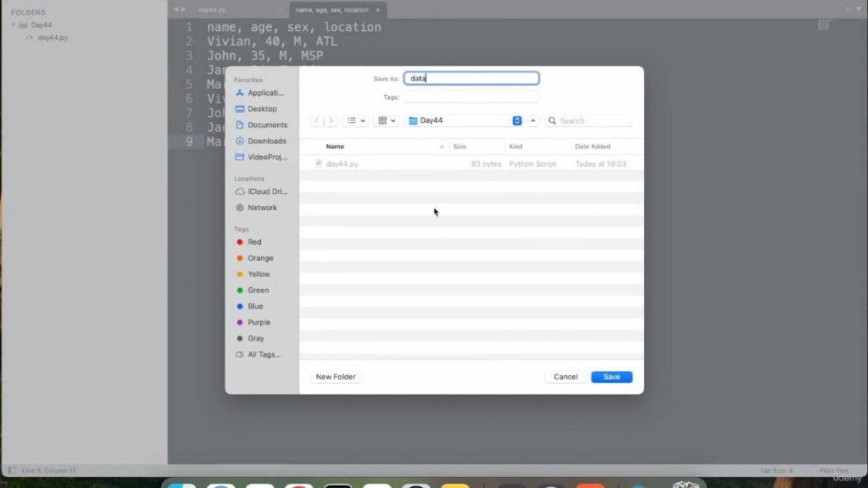This screenshot has height=488, width=868.
Task: Toggle the sidebar via status bar icon
Action: (x=12, y=471)
